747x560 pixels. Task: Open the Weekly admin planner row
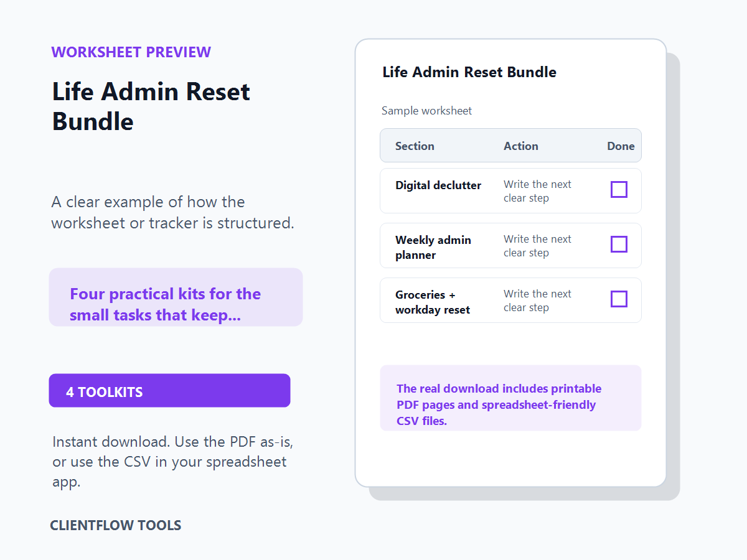pyautogui.click(x=510, y=246)
